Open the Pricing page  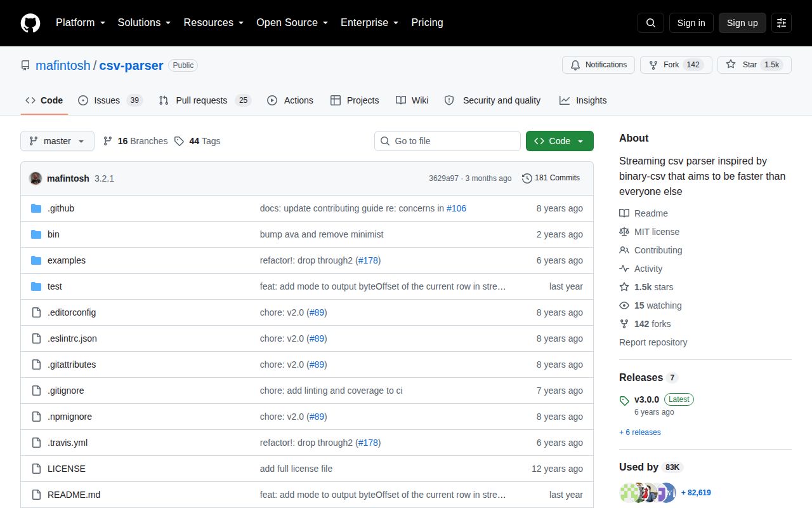tap(427, 23)
